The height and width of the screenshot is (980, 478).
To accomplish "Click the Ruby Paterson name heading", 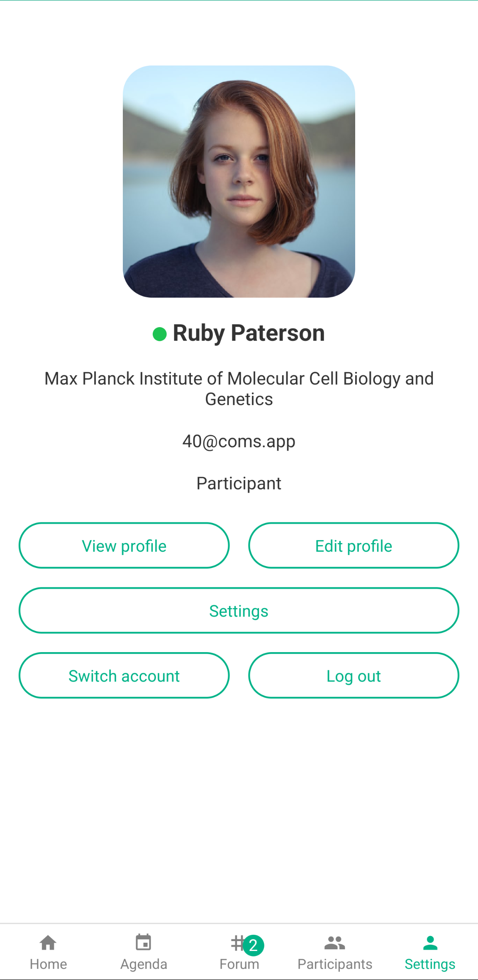I will (249, 333).
